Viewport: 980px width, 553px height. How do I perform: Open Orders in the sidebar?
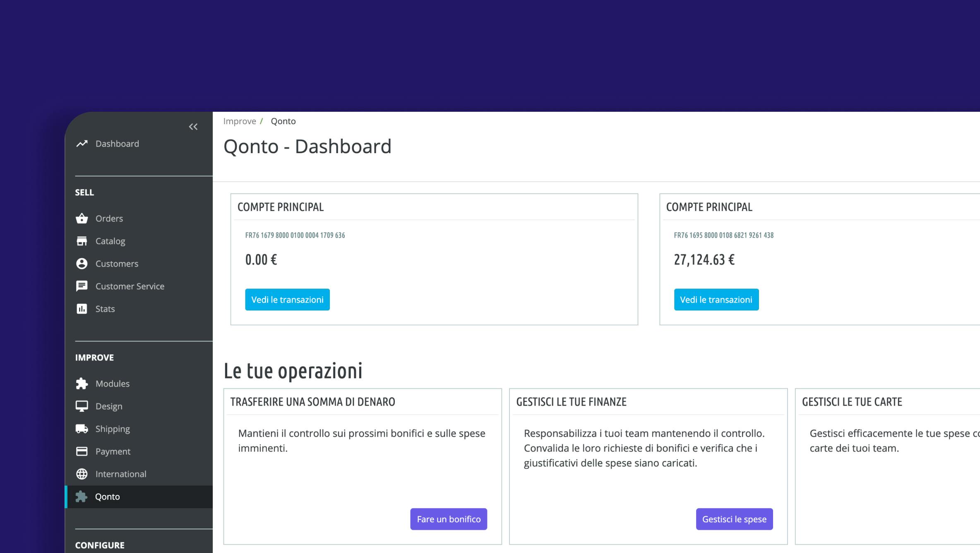coord(109,218)
